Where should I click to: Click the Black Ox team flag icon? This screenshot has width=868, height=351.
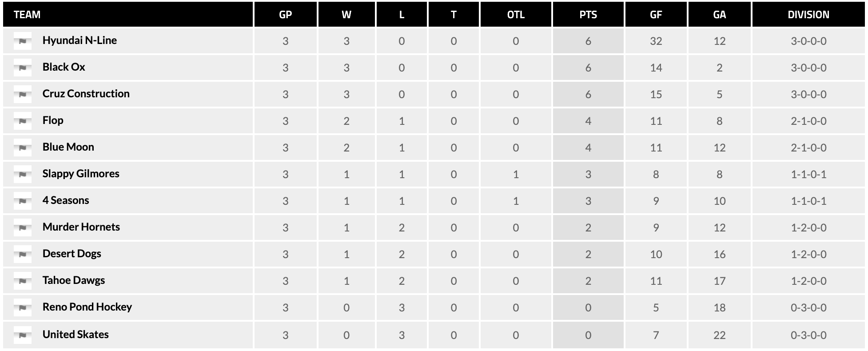tap(23, 68)
